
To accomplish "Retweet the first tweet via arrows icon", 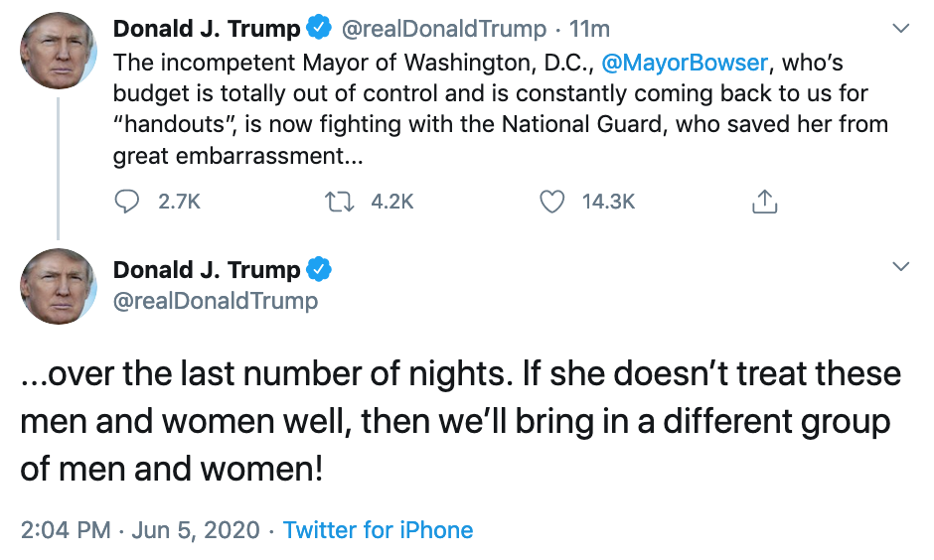I will click(340, 202).
